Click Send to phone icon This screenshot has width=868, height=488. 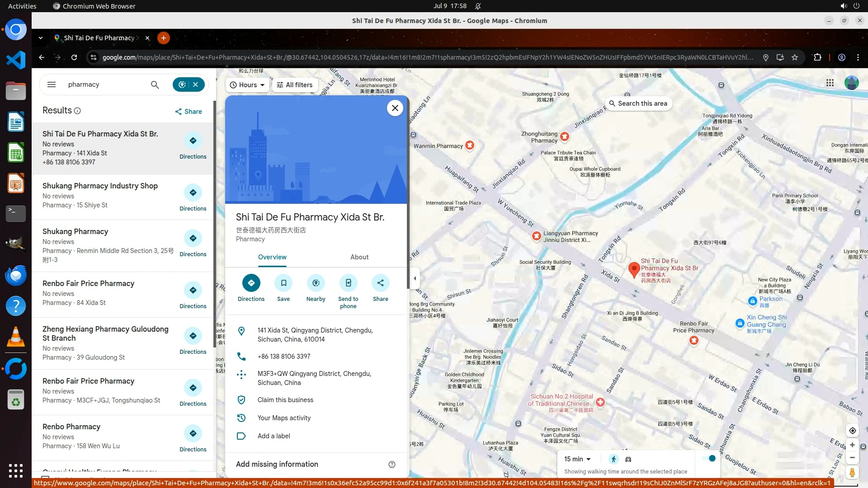pos(348,283)
